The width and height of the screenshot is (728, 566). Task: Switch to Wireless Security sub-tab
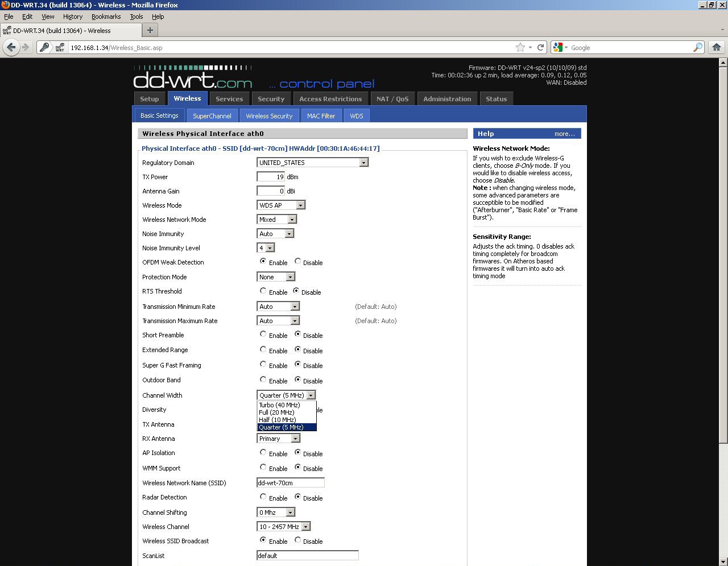click(269, 115)
